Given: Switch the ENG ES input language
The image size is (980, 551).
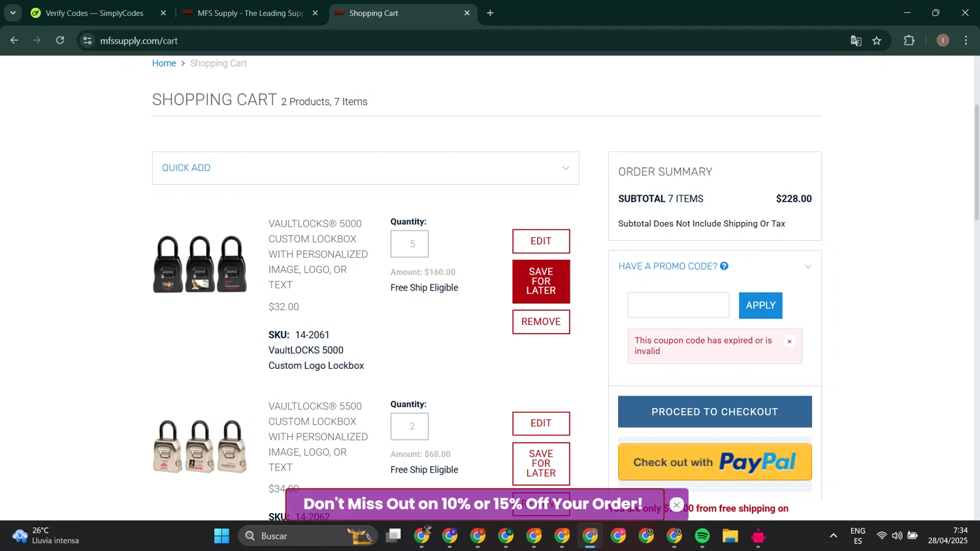Looking at the screenshot, I should [x=858, y=536].
